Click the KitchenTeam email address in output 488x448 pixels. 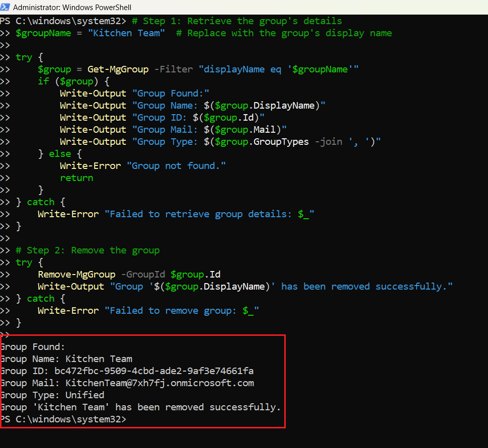click(159, 383)
